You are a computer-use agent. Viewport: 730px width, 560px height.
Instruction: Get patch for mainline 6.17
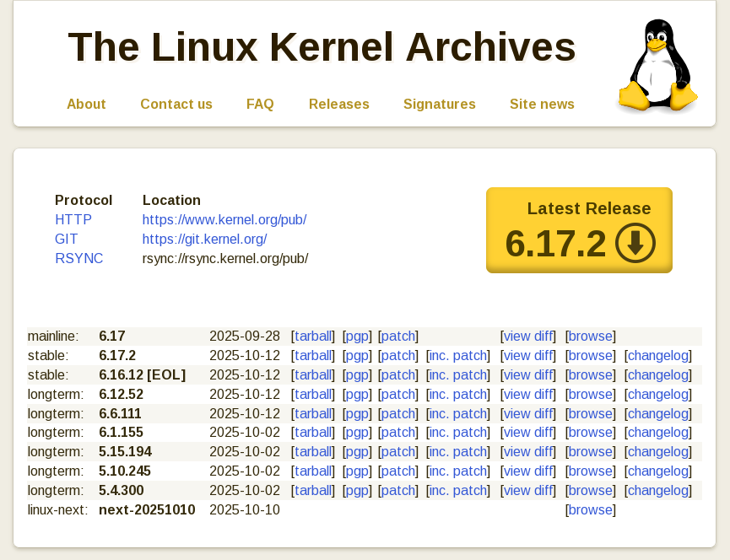point(398,337)
